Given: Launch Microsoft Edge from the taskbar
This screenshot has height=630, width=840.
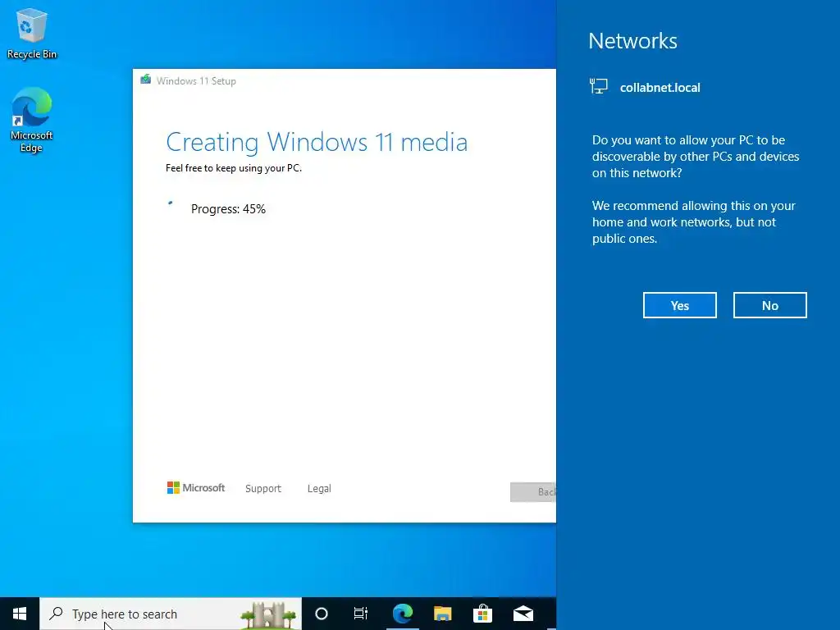Looking at the screenshot, I should coord(402,614).
